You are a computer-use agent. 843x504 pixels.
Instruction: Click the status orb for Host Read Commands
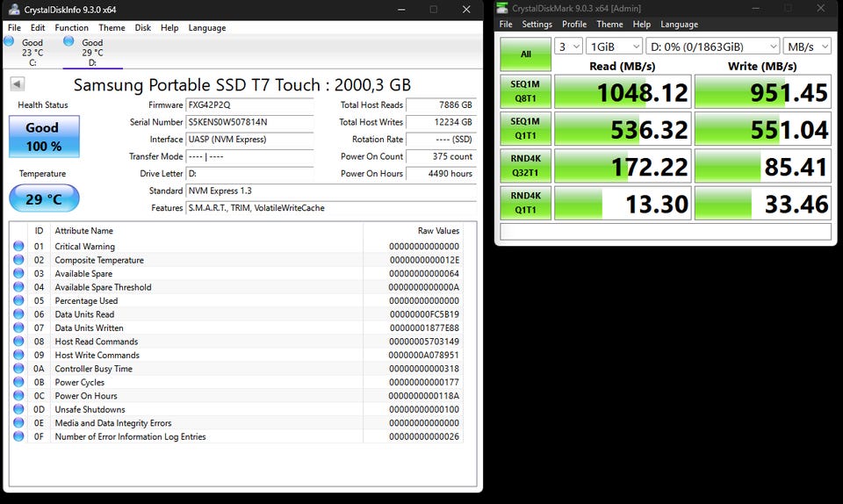(x=18, y=342)
